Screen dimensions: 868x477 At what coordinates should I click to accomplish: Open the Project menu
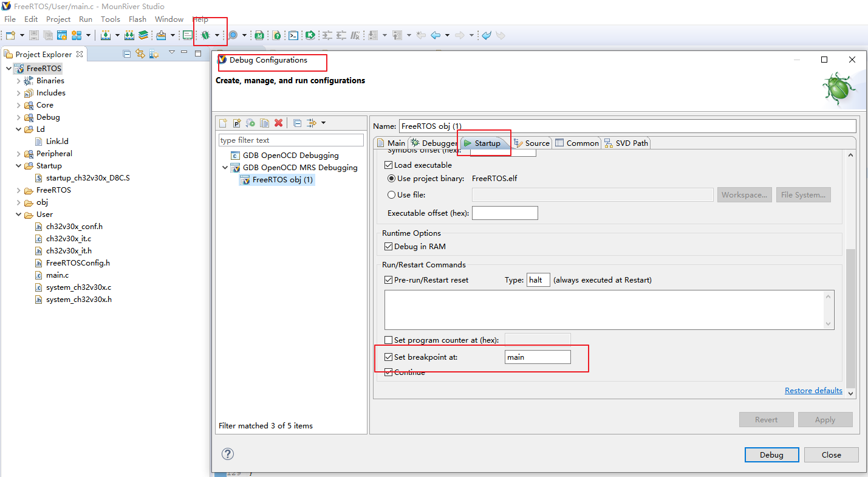click(x=58, y=19)
